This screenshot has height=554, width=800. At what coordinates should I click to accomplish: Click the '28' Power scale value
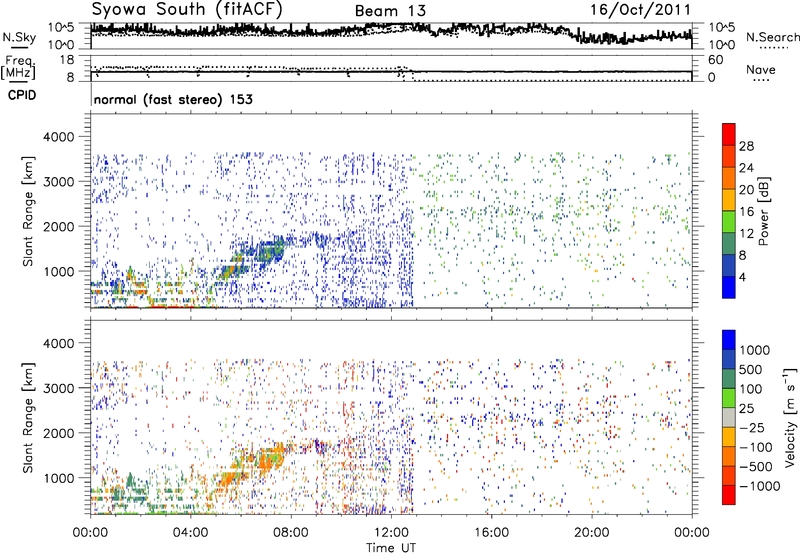pyautogui.click(x=746, y=146)
